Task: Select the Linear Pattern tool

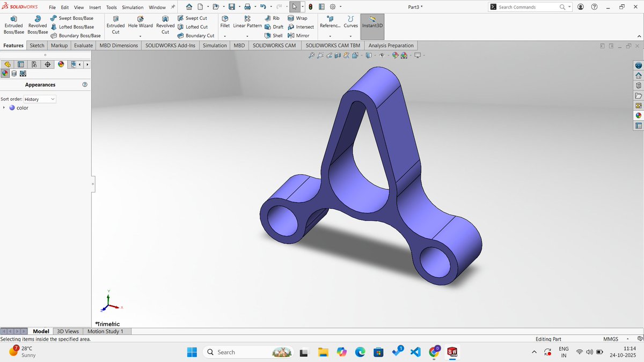Action: pyautogui.click(x=247, y=22)
